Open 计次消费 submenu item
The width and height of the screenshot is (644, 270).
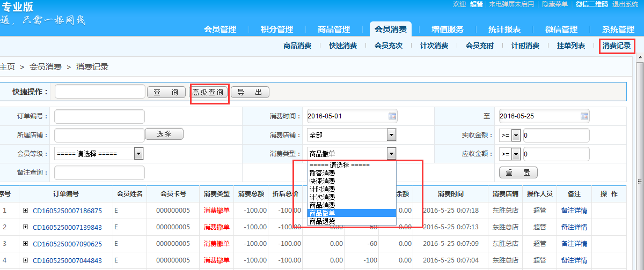pos(434,46)
